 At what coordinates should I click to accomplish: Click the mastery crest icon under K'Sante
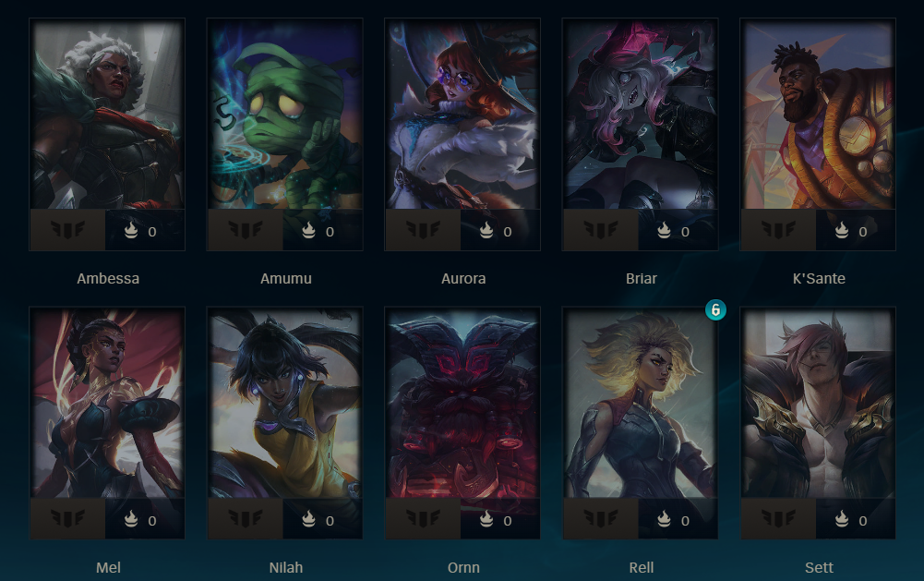click(x=778, y=229)
